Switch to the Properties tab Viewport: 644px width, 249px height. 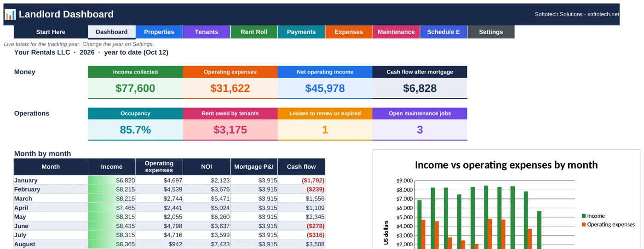pyautogui.click(x=159, y=32)
